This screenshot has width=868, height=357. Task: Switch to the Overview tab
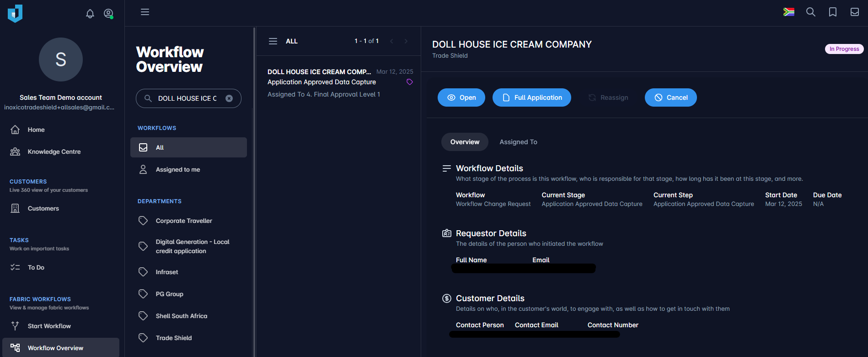tap(465, 142)
